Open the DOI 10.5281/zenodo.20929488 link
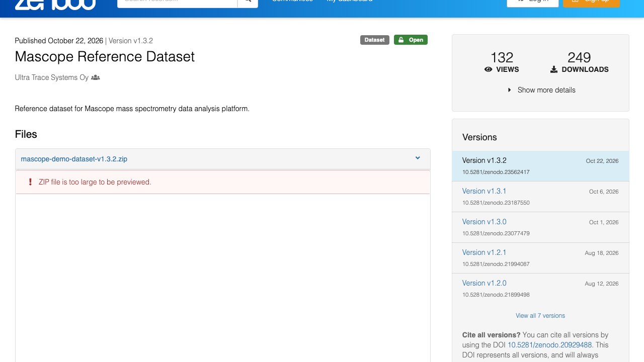Image resolution: width=644 pixels, height=362 pixels. 550,345
